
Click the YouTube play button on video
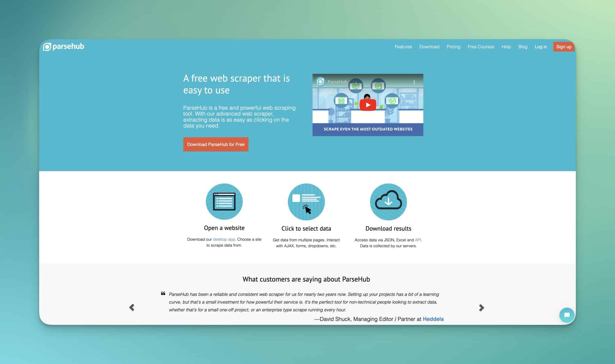(x=368, y=104)
